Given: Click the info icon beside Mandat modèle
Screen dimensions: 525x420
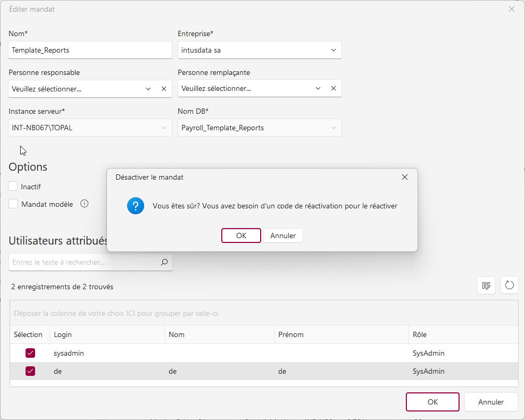Looking at the screenshot, I should point(84,204).
